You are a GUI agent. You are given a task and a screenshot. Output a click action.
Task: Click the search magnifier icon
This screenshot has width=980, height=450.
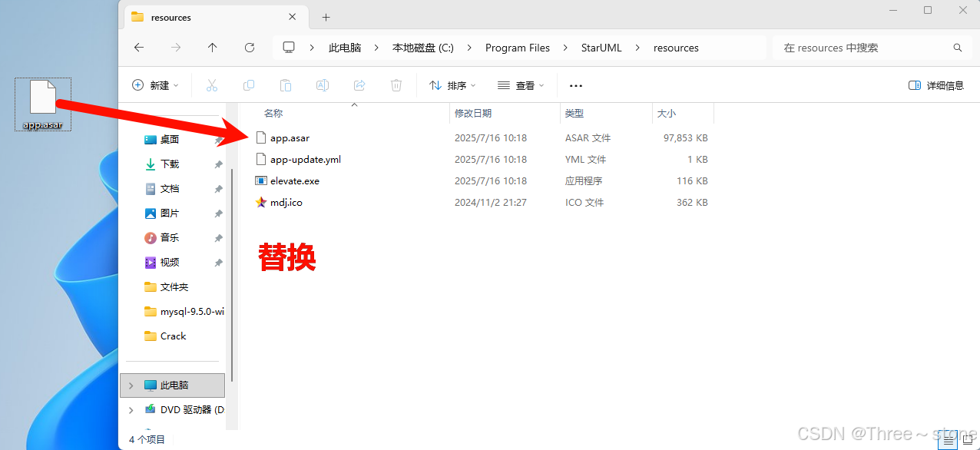point(958,48)
